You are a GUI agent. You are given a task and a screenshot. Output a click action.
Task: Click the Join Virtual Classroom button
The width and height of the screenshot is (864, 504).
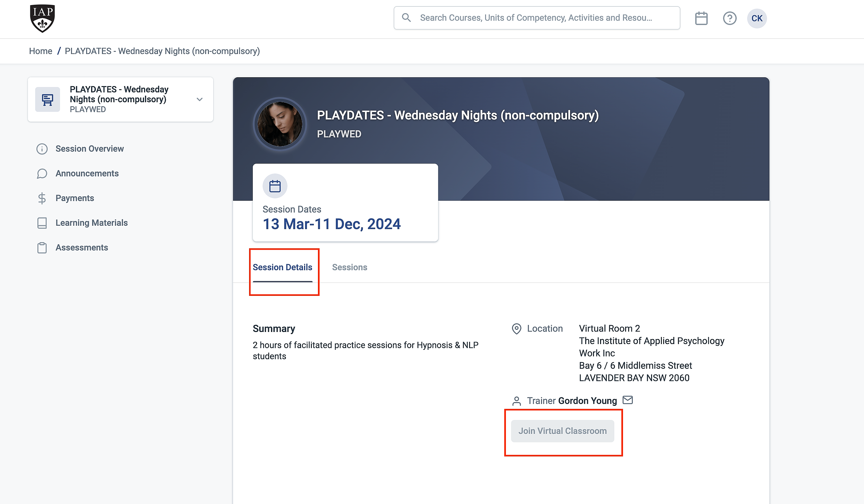pos(562,431)
